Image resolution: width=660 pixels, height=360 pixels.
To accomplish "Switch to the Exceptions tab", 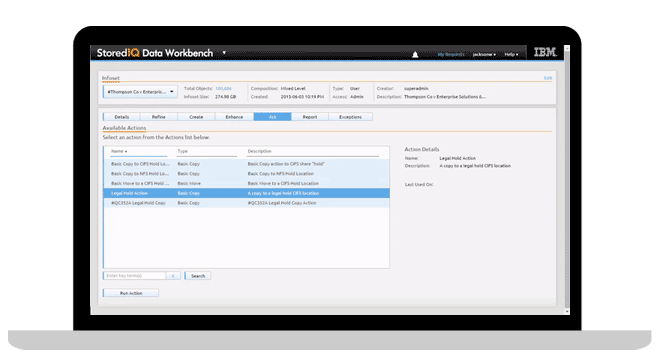I will (x=351, y=117).
